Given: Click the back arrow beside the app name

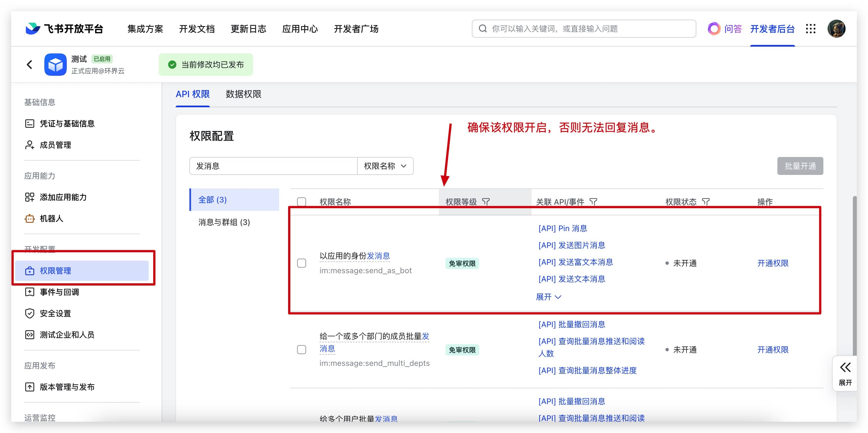Looking at the screenshot, I should tap(30, 64).
